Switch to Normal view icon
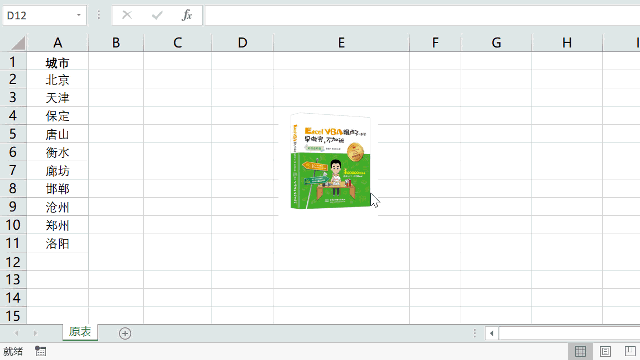Screen dimensions: 640x360 [x=580, y=351]
